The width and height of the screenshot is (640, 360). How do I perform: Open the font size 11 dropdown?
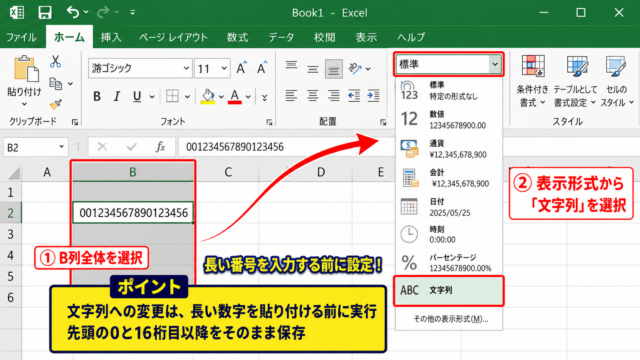(224, 68)
